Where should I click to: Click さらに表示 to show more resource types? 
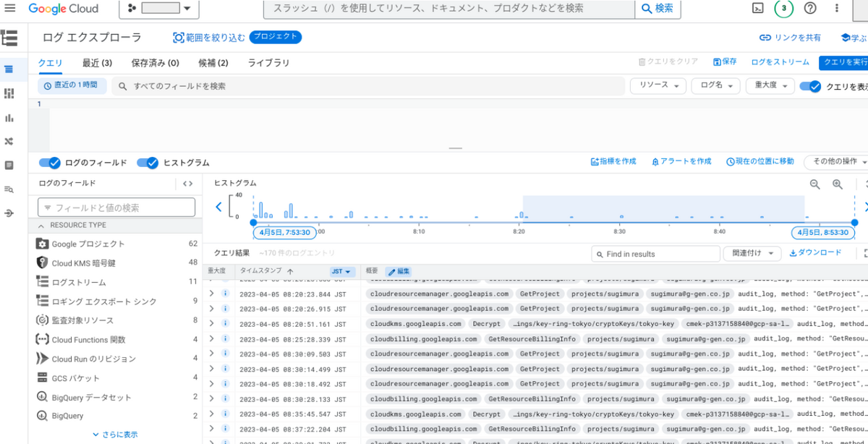(115, 435)
